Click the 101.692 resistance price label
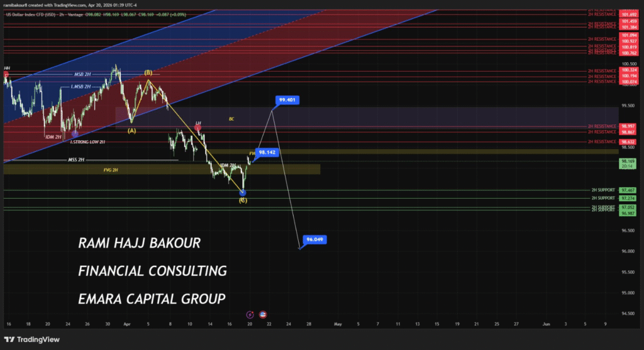The height and width of the screenshot is (350, 644). pos(628,13)
